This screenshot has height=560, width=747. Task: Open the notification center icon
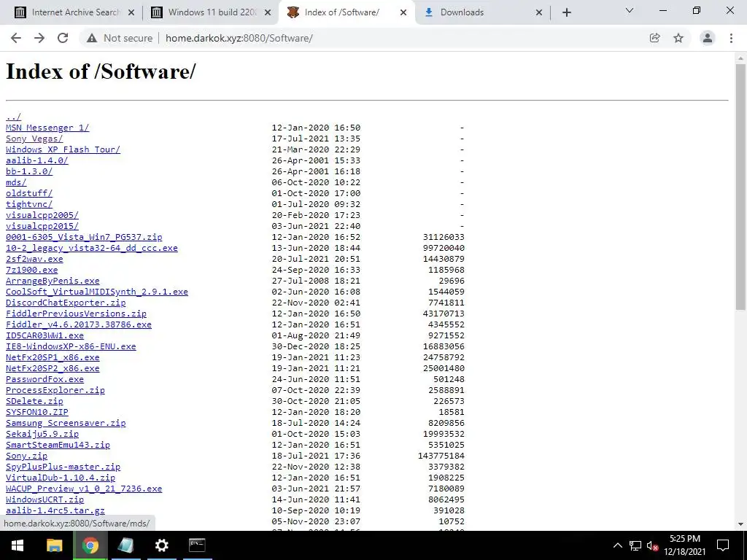723,545
